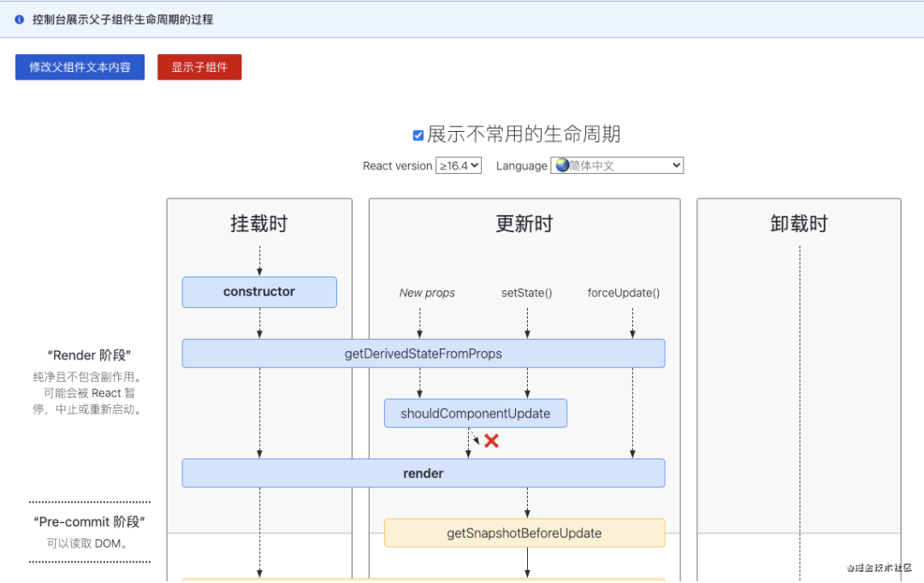Click the 修改父组件文本内容 button
Viewport: 924px width, 583px height.
pos(80,67)
